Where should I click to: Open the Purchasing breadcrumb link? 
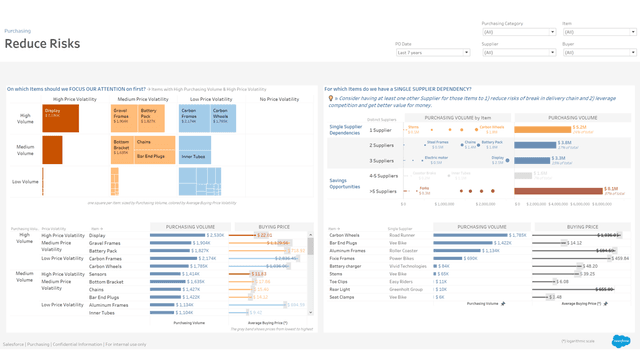coord(18,31)
